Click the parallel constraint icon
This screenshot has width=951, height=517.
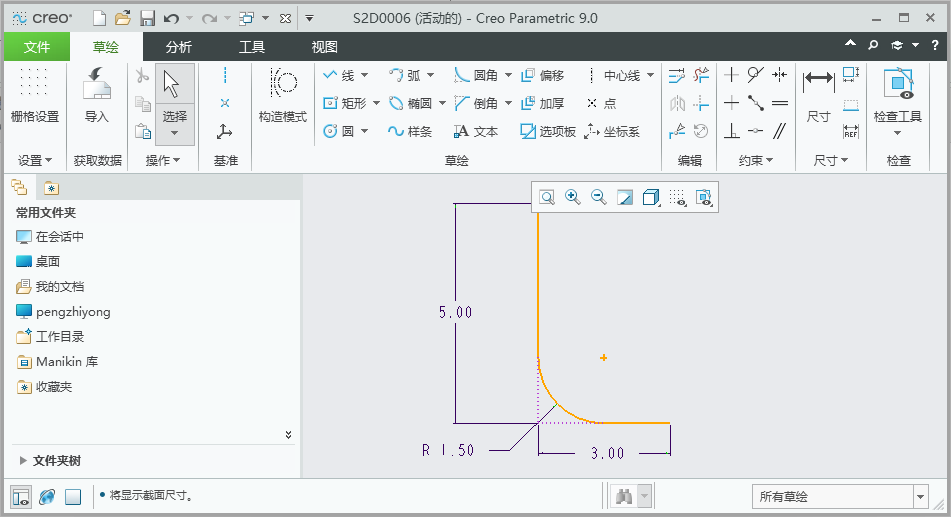[780, 130]
